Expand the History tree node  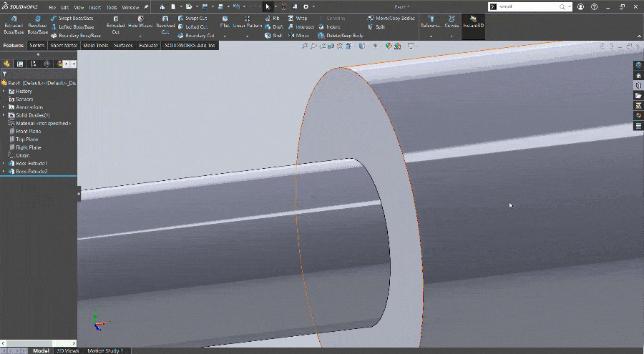[x=4, y=91]
